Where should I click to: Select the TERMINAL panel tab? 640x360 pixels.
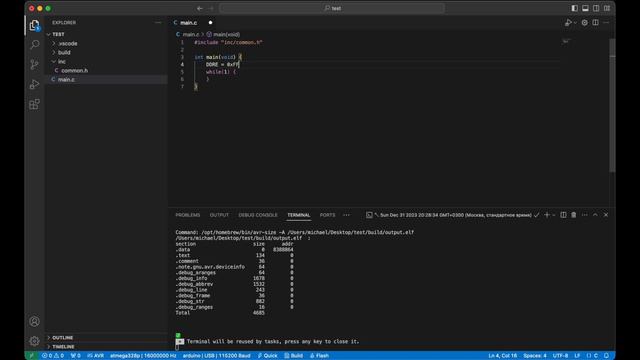(x=299, y=215)
